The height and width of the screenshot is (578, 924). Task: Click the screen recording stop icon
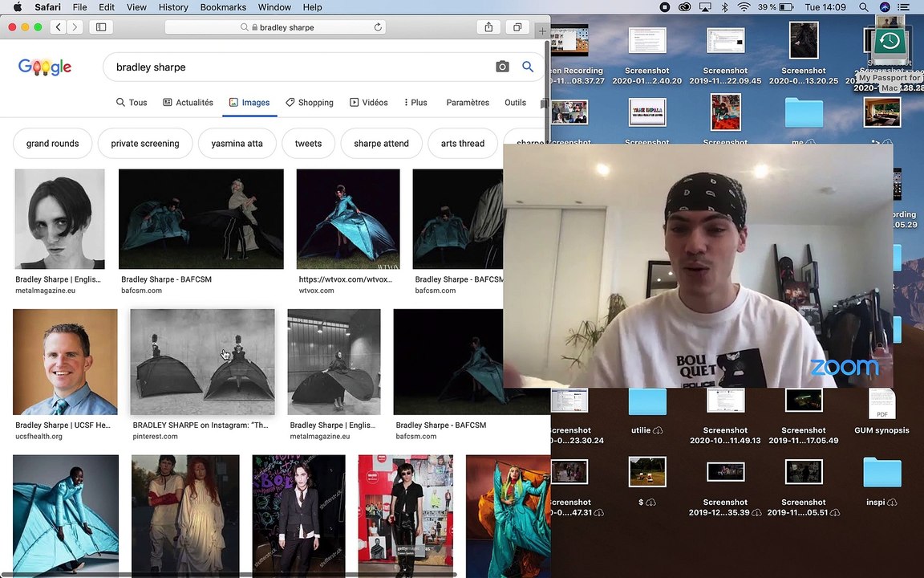[x=664, y=7]
